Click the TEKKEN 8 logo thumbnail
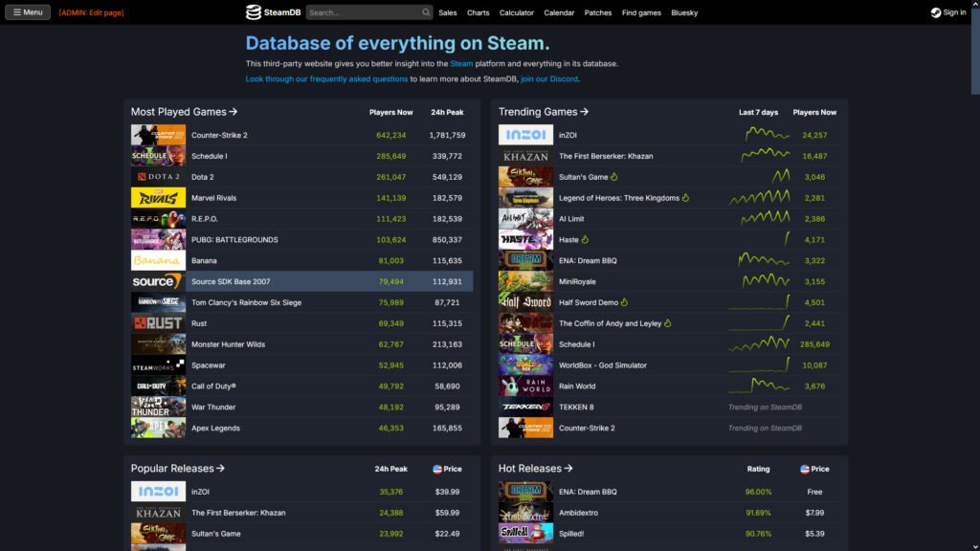Viewport: 980px width, 551px height. (x=525, y=408)
